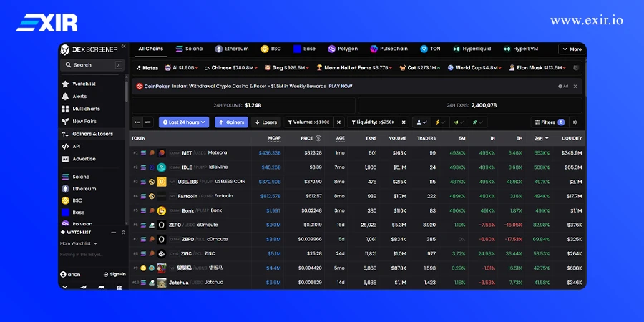
Task: Expand the More chains dropdown
Action: [x=572, y=49]
